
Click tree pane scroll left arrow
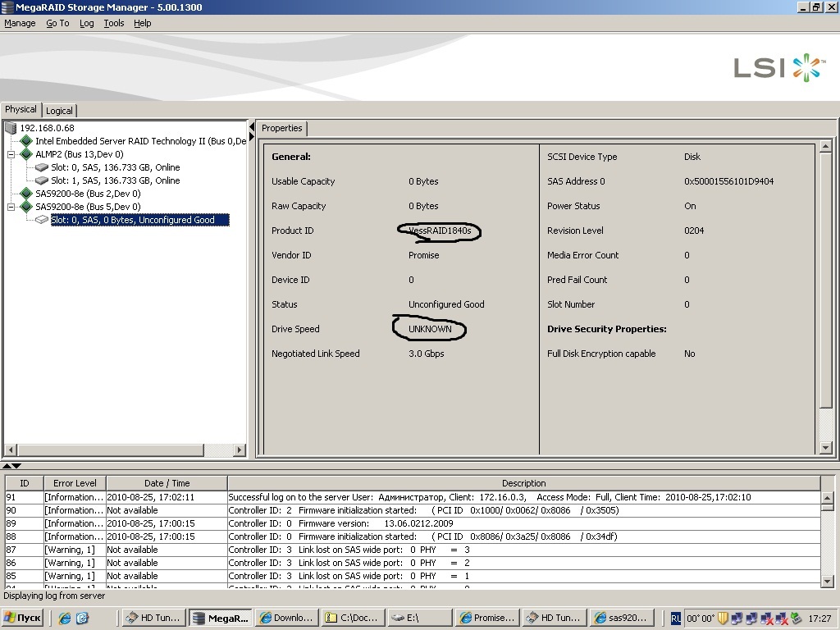pos(11,450)
